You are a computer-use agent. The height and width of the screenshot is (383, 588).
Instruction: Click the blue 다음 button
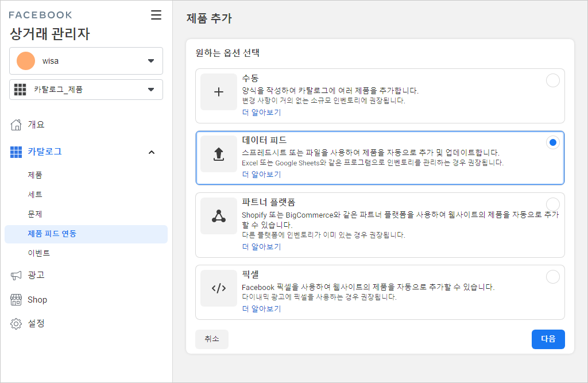[x=548, y=339]
